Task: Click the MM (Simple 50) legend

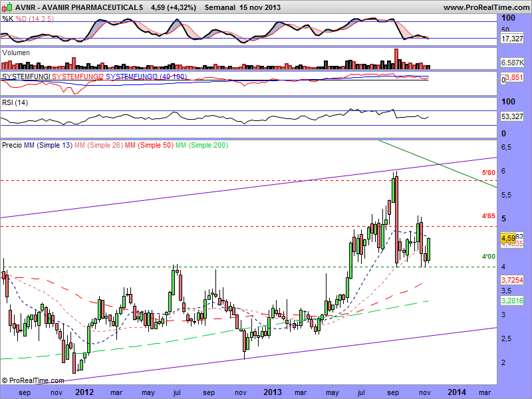Action: click(149, 145)
